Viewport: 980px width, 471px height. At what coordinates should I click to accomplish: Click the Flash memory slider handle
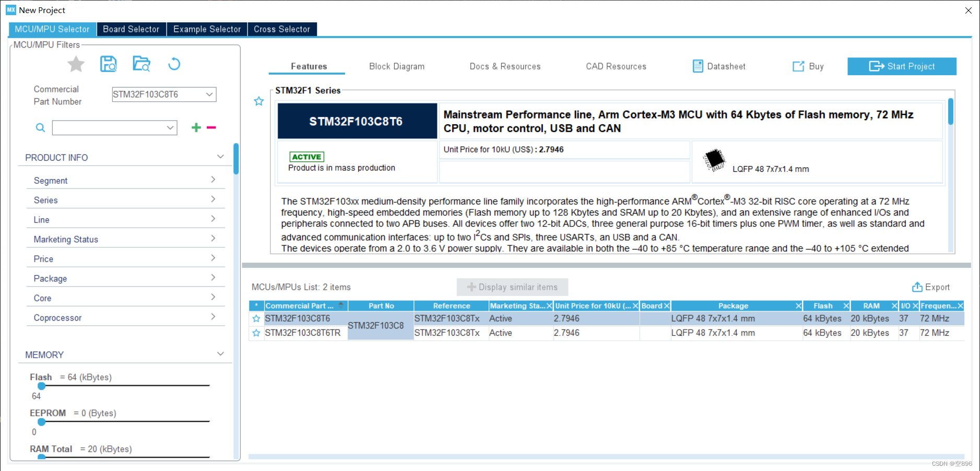(x=42, y=386)
